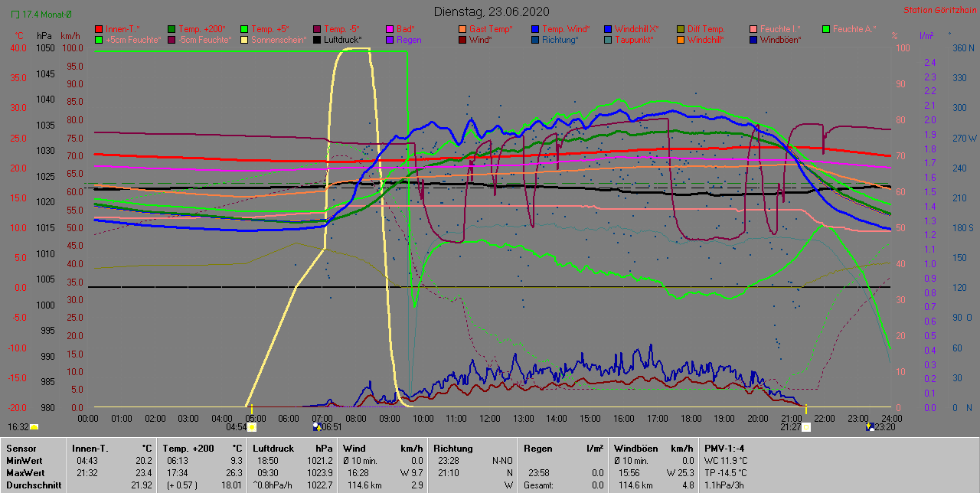The image size is (980, 493).
Task: Toggle the -5cm Feuchte legend entry
Action: pyautogui.click(x=199, y=40)
